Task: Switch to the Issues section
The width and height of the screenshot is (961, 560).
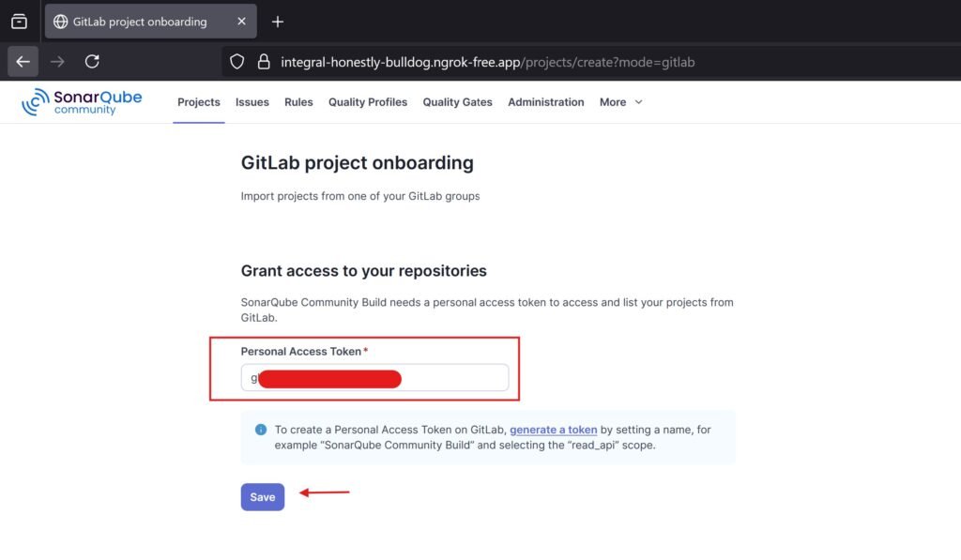Action: click(x=252, y=102)
